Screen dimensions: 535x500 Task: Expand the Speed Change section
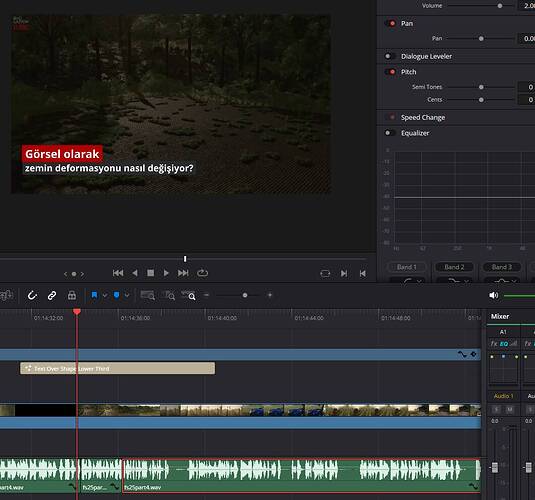423,117
